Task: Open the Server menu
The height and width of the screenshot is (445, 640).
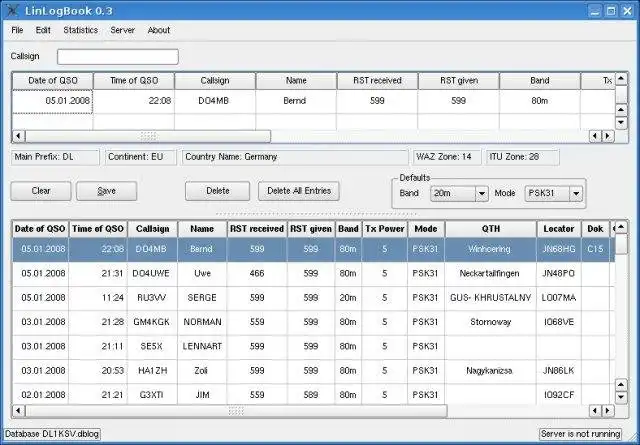Action: (122, 30)
